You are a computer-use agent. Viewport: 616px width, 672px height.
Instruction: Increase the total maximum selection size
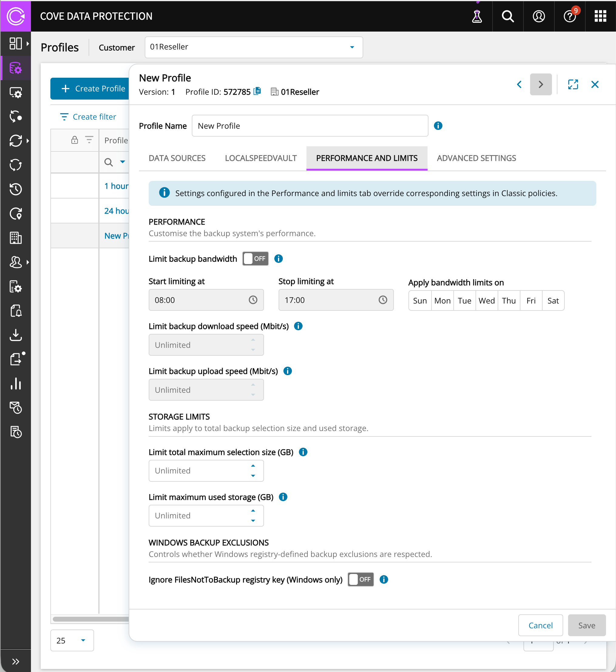[x=253, y=466]
